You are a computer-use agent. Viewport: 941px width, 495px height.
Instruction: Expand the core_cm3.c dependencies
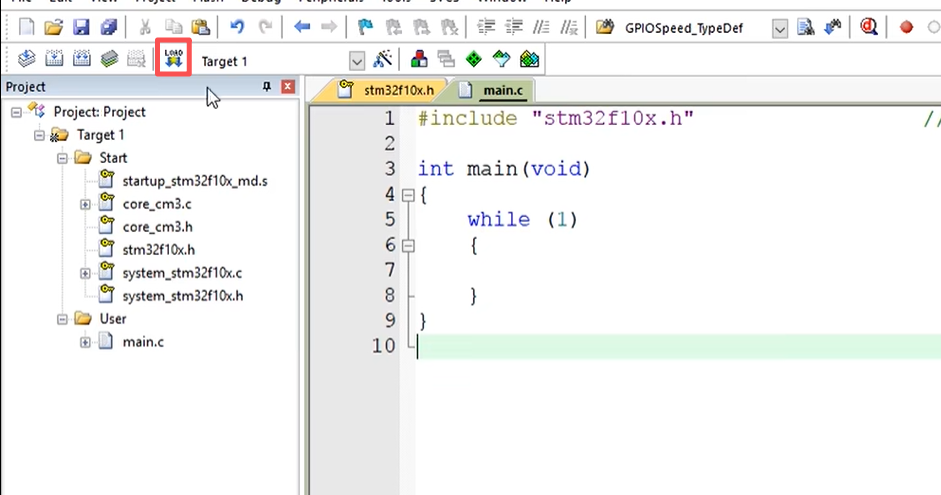[85, 205]
